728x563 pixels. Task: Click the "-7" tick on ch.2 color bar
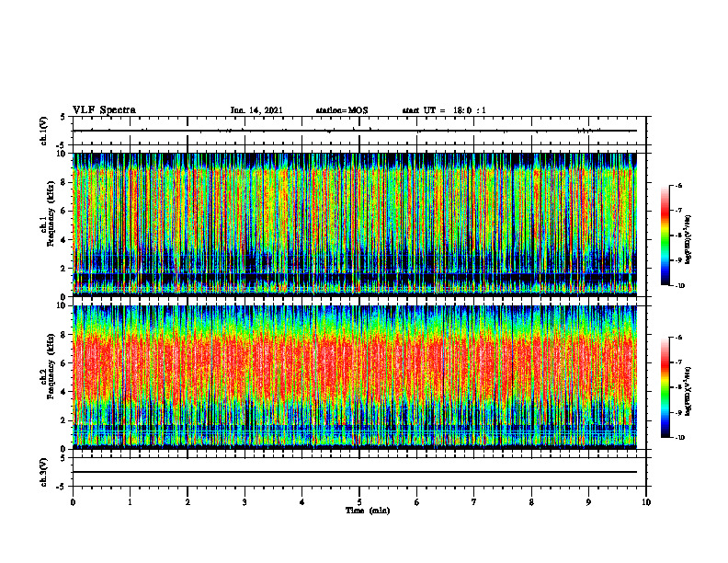(x=678, y=362)
